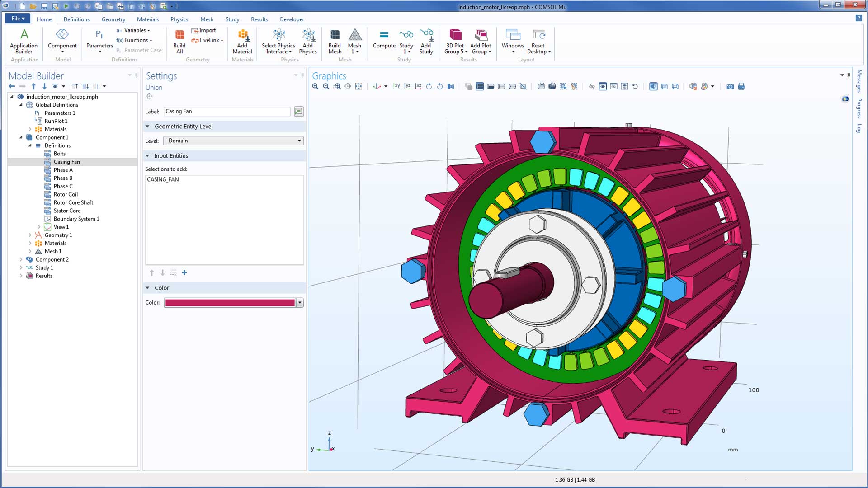
Task: Open the Level dropdown set to Domain
Action: pyautogui.click(x=233, y=141)
